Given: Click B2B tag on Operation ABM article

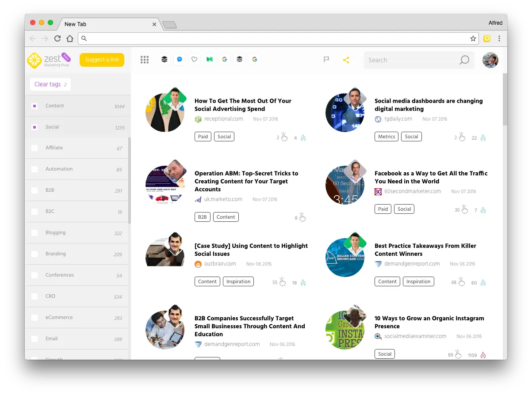Looking at the screenshot, I should [x=202, y=217].
